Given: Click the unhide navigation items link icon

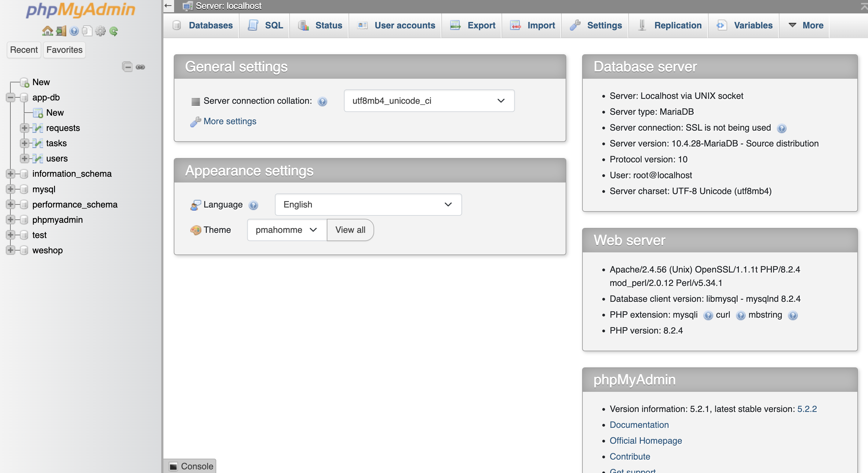Looking at the screenshot, I should 140,67.
